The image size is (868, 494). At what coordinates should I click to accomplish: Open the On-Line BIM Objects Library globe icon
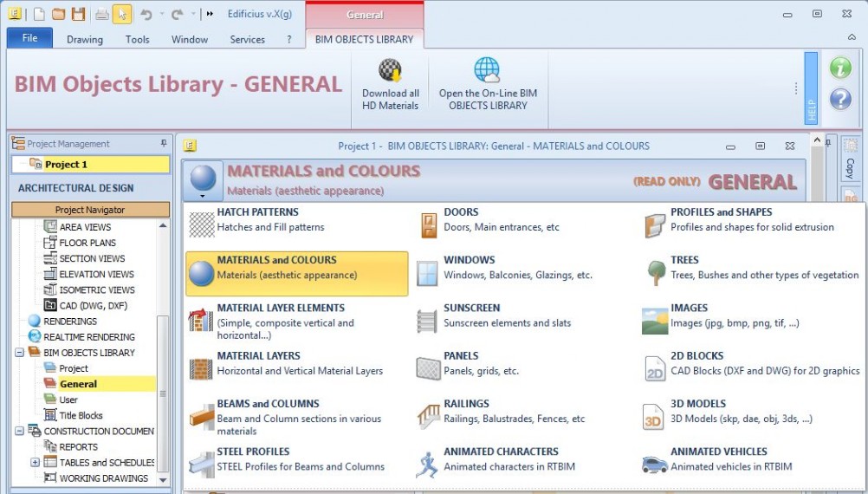487,70
